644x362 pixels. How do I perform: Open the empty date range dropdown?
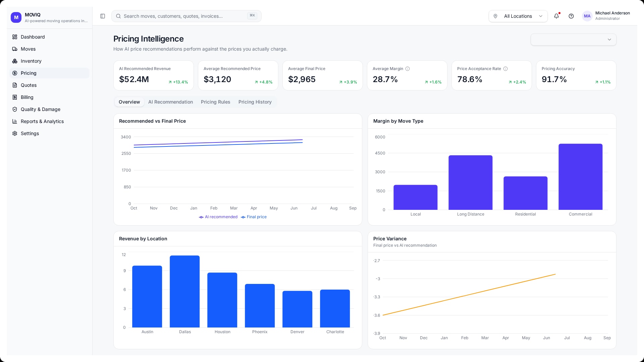[573, 40]
